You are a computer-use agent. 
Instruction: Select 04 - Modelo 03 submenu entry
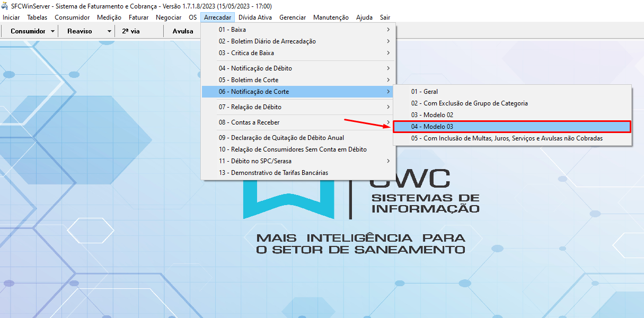click(432, 127)
